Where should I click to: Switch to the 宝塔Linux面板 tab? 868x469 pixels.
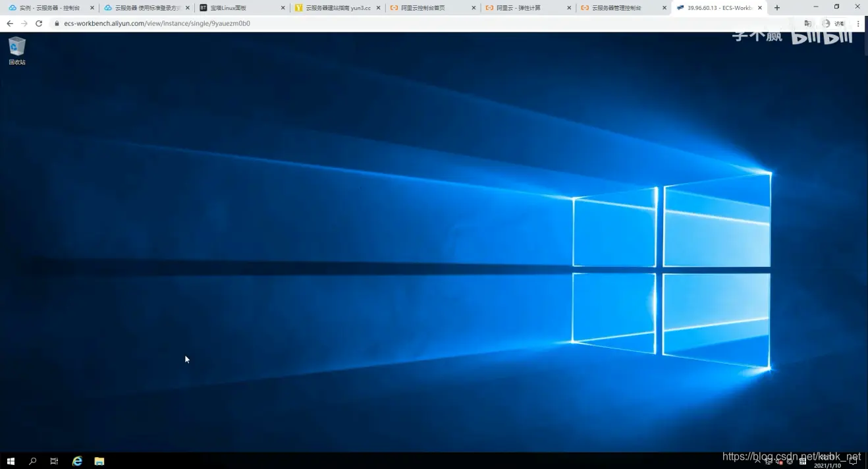click(237, 8)
